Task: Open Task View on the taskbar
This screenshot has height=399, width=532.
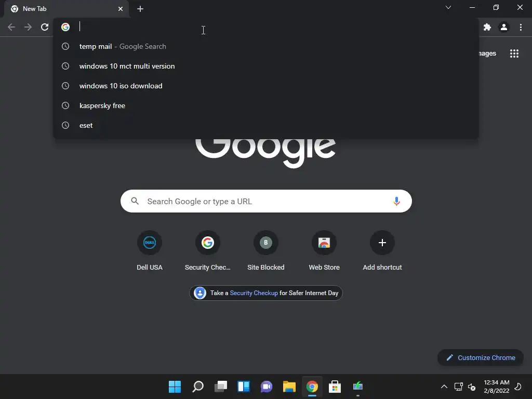Action: 220,387
